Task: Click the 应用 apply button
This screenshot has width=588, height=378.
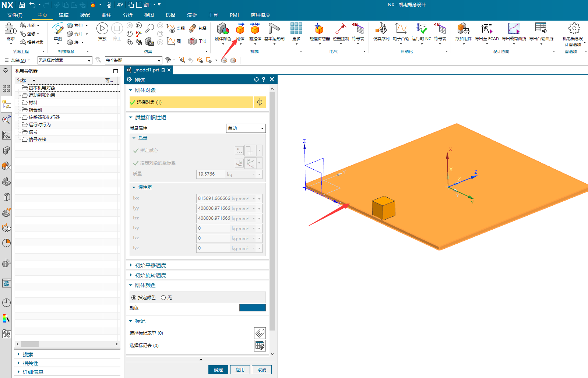Action: click(240, 370)
